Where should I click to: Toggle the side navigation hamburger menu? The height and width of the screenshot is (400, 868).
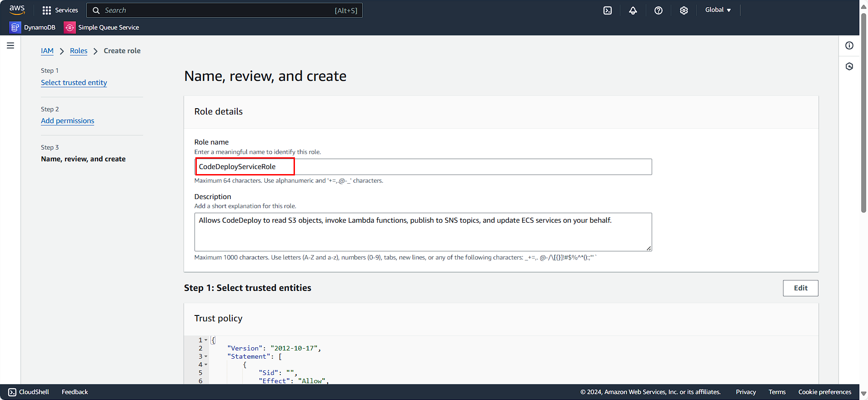tap(10, 45)
